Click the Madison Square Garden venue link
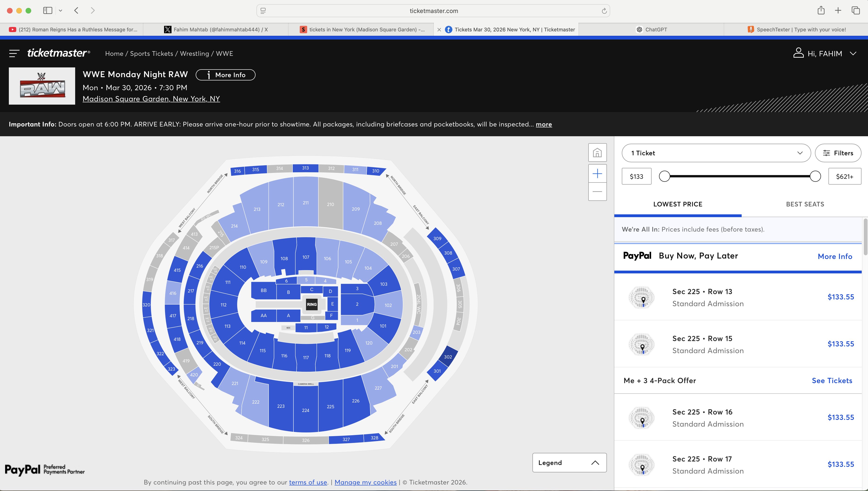Viewport: 868px width, 491px height. (151, 99)
